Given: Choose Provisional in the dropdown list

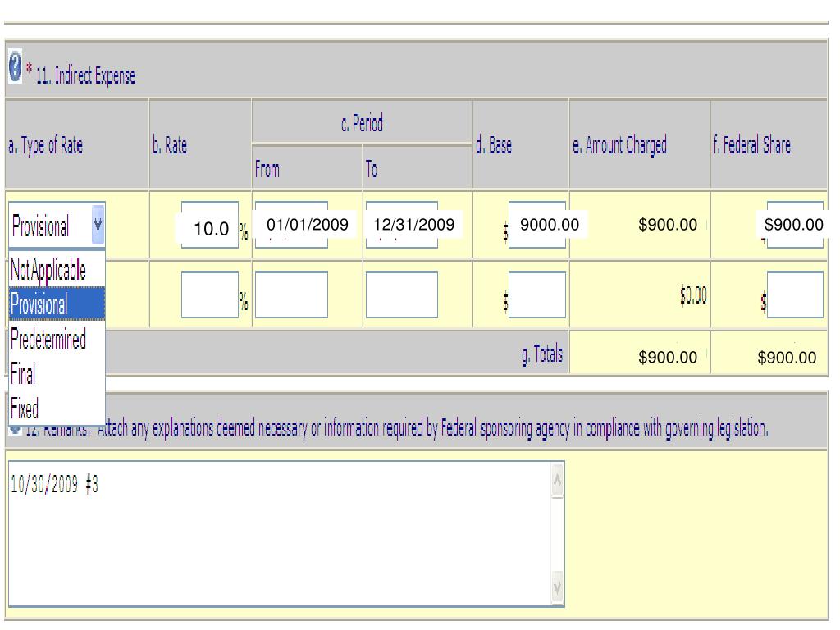Looking at the screenshot, I should (57, 304).
